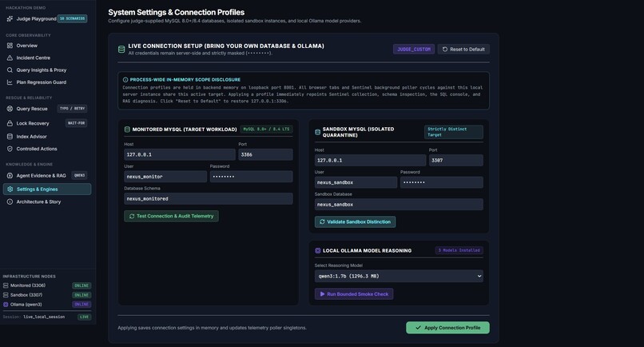Focus the sandbox Port field 3307

pos(456,161)
